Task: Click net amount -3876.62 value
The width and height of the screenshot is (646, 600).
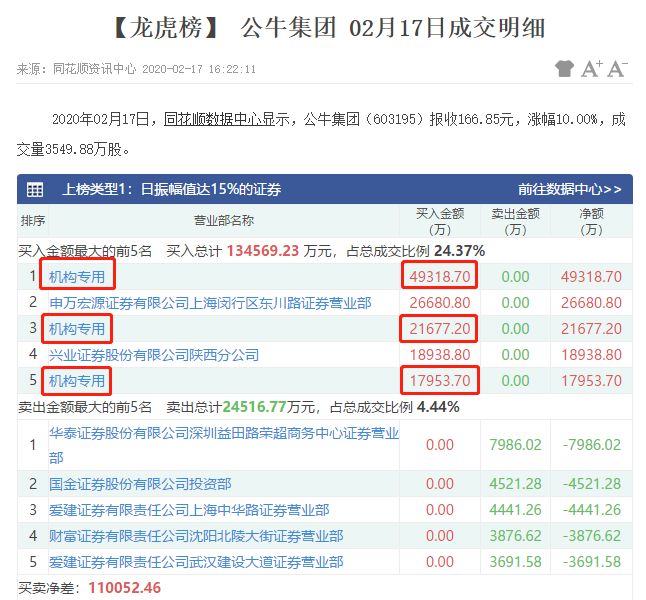Action: coord(592,536)
